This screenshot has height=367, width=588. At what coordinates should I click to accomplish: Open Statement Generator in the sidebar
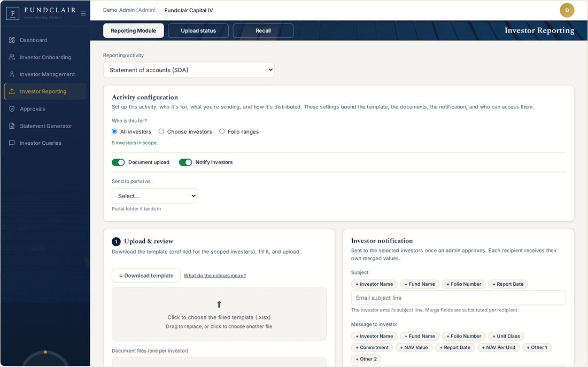click(x=45, y=126)
